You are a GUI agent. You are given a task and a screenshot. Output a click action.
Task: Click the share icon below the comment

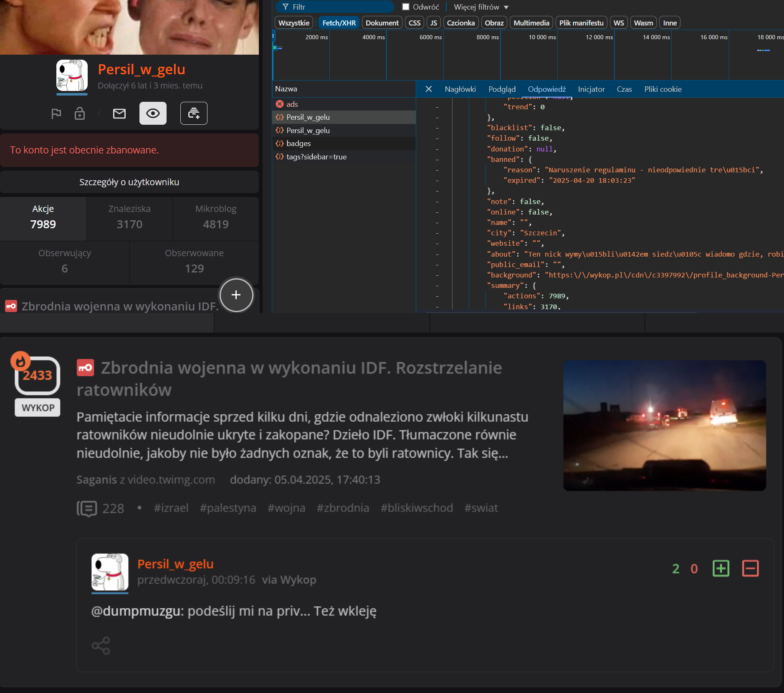(101, 645)
